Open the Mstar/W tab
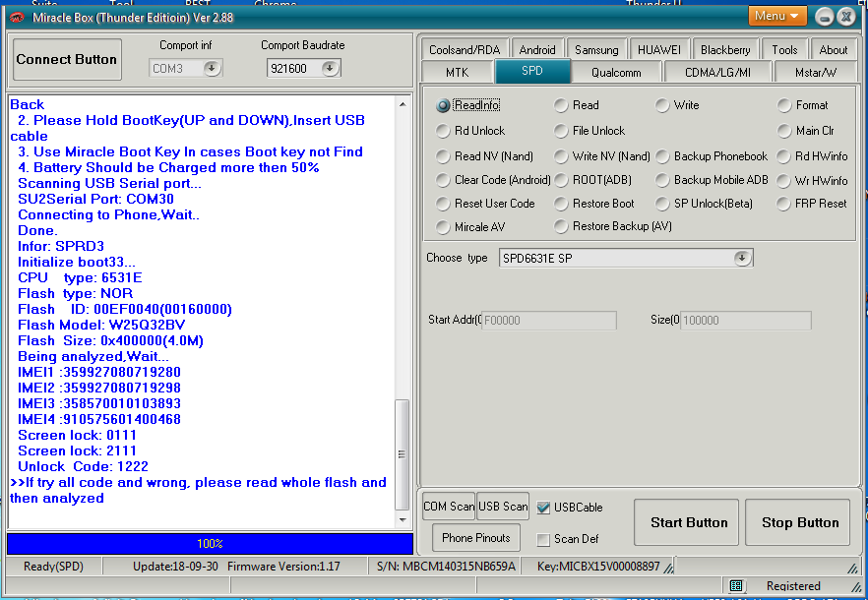 815,72
